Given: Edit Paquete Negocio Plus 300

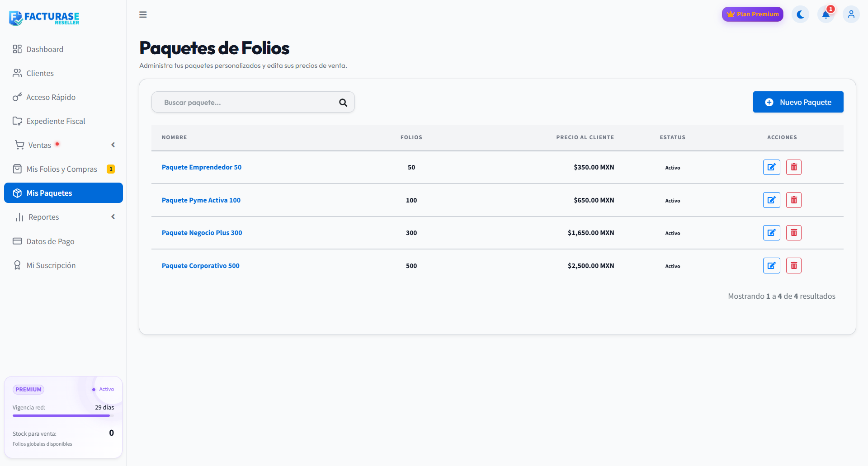Looking at the screenshot, I should tap(772, 233).
